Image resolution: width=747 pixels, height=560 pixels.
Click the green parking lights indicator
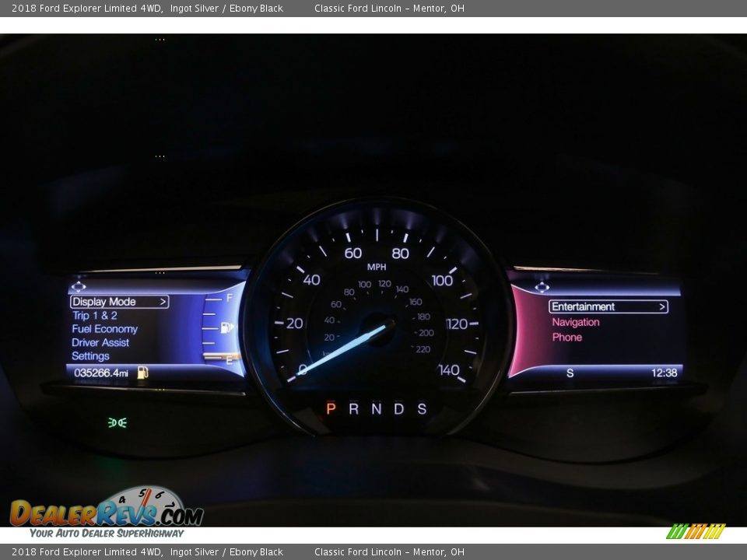(x=117, y=422)
